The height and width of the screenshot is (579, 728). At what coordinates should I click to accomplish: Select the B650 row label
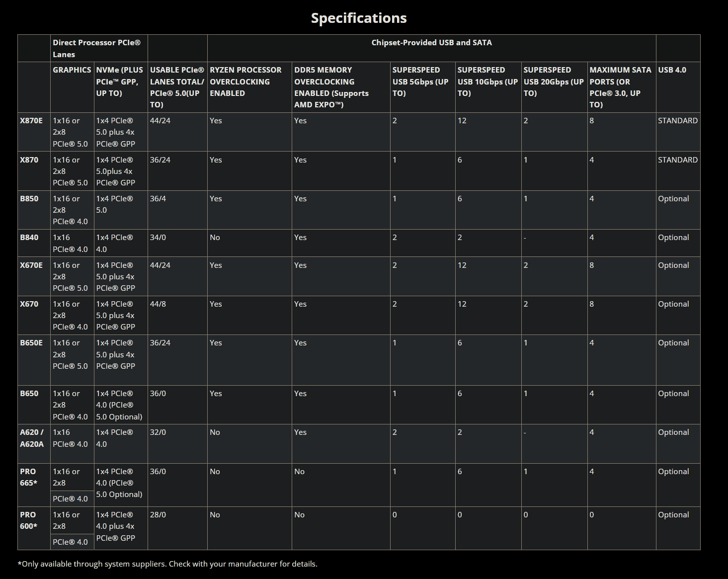(x=29, y=394)
